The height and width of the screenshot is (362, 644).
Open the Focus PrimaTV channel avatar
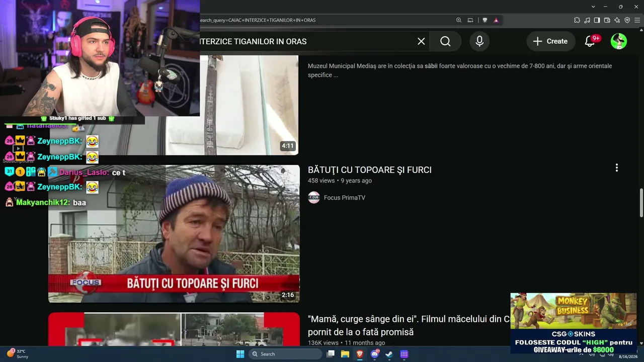click(x=314, y=198)
